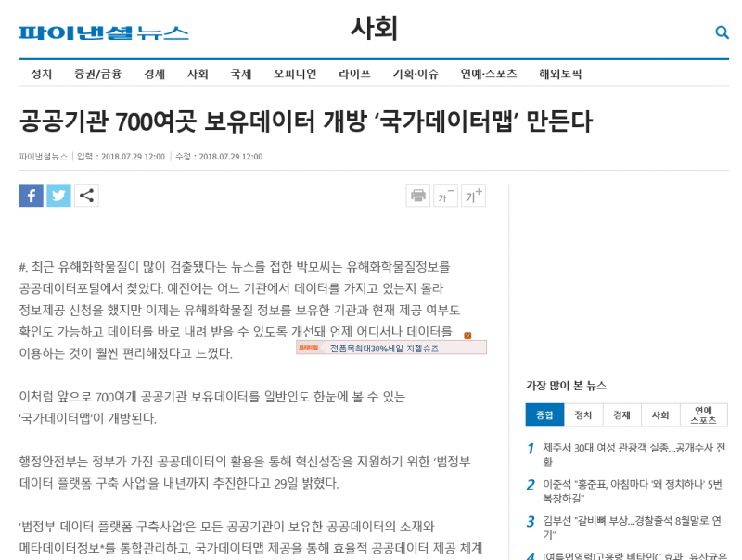Navigate to 경제 section

click(154, 74)
